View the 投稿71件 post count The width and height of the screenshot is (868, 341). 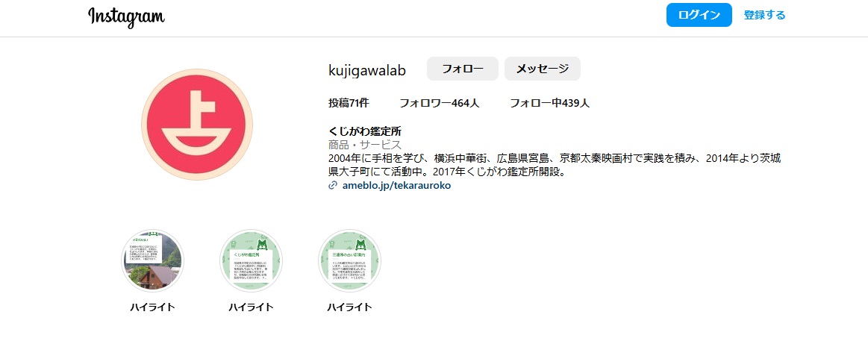tap(349, 103)
